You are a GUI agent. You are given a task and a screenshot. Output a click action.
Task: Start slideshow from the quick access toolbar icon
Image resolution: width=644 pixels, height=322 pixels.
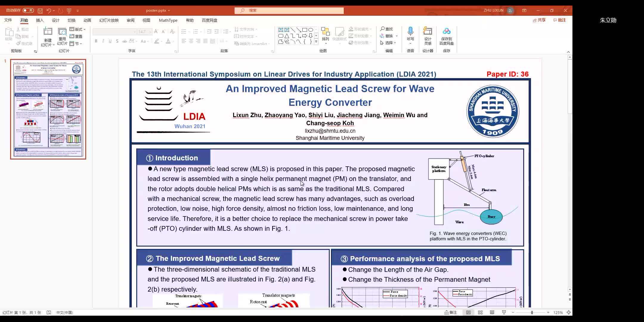[x=69, y=11]
